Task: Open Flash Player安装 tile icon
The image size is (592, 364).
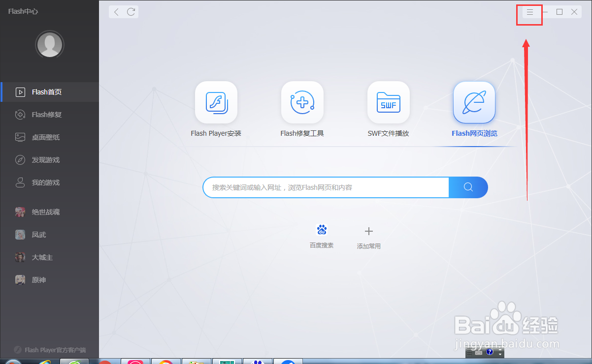Action: click(216, 102)
